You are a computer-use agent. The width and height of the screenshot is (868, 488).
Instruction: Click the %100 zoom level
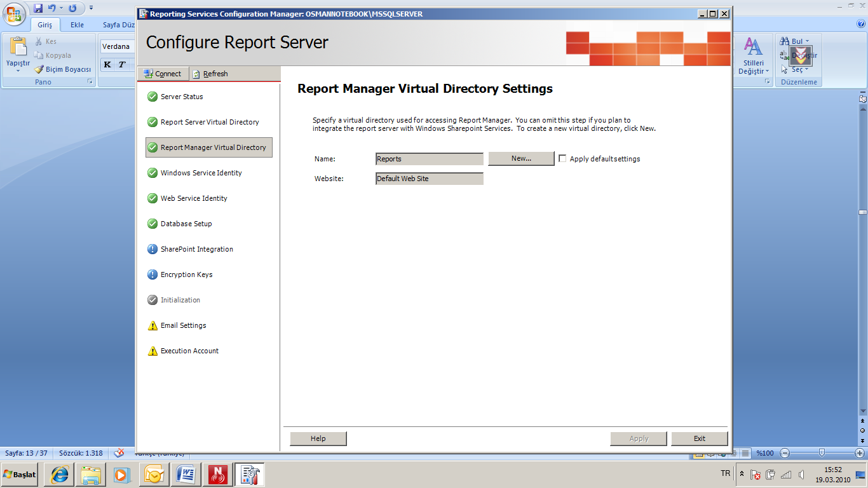click(x=765, y=453)
